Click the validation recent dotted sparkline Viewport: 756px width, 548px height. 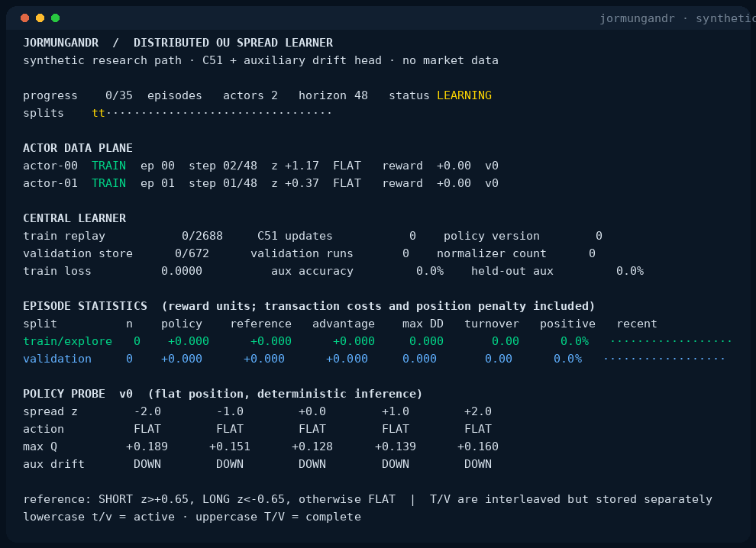664,359
